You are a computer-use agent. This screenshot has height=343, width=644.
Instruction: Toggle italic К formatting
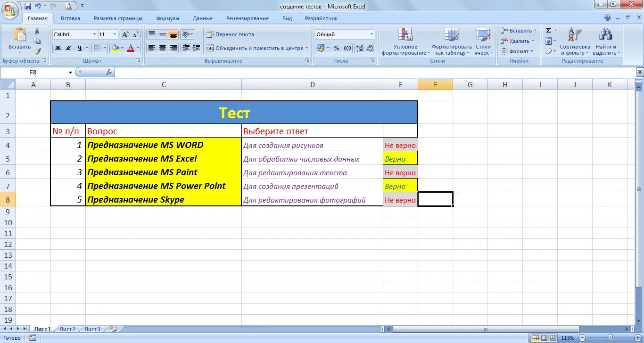coord(68,48)
